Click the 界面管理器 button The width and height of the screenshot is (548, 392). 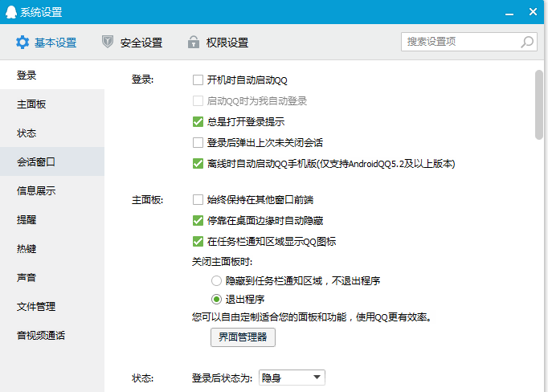click(243, 337)
